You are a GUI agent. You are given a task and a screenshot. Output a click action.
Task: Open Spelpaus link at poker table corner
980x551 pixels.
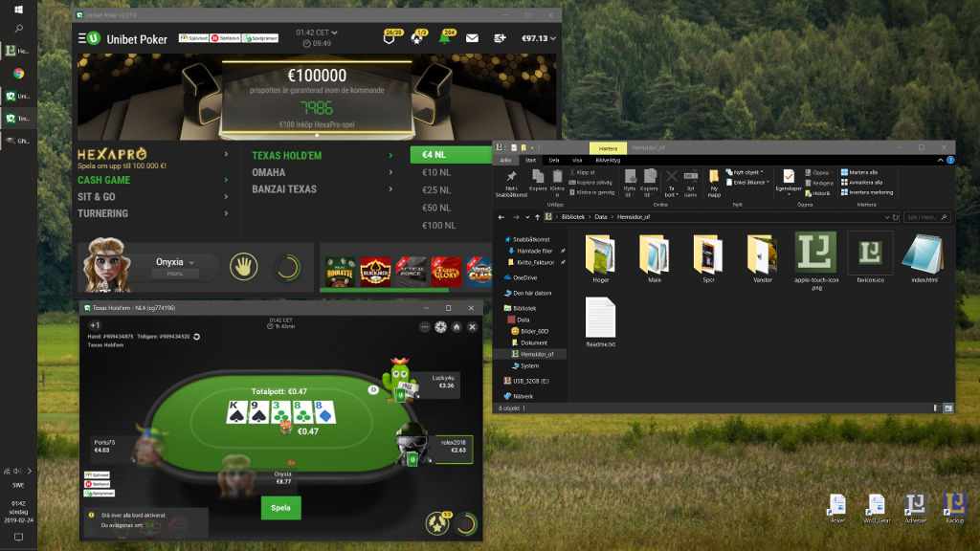click(x=98, y=484)
